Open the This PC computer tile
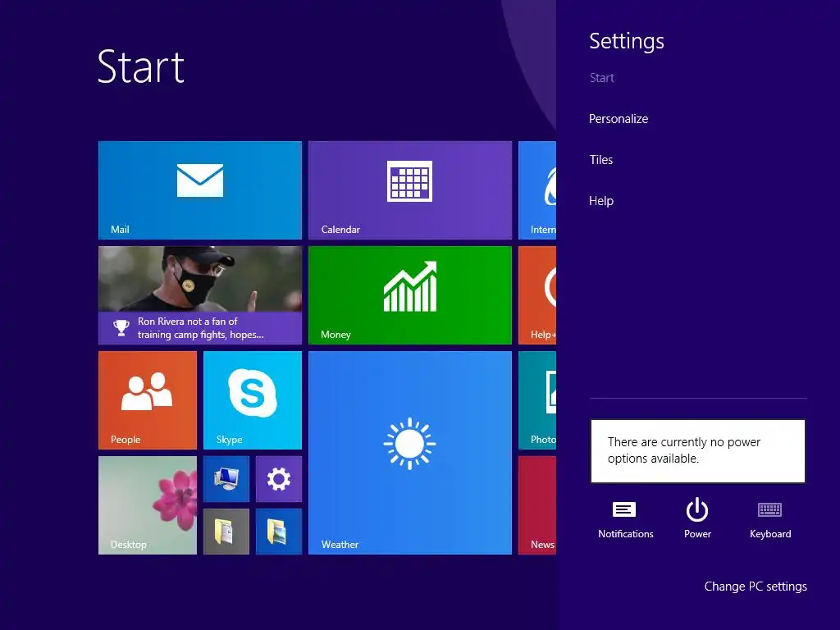 [226, 479]
